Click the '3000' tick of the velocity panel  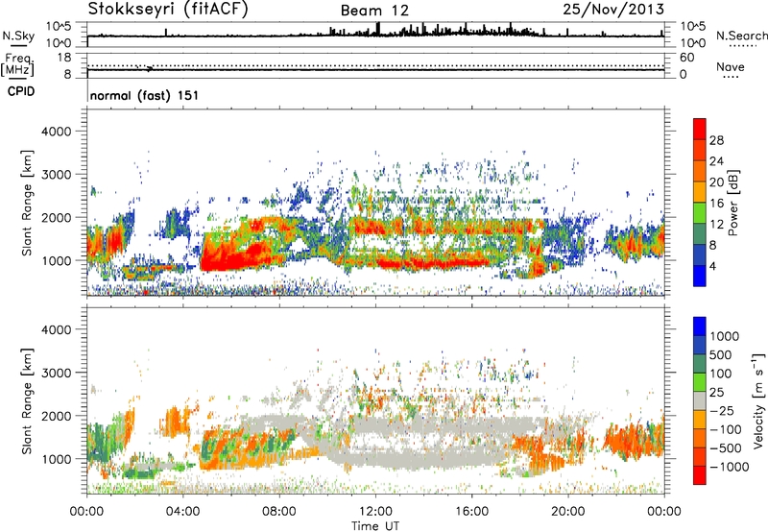click(x=57, y=373)
